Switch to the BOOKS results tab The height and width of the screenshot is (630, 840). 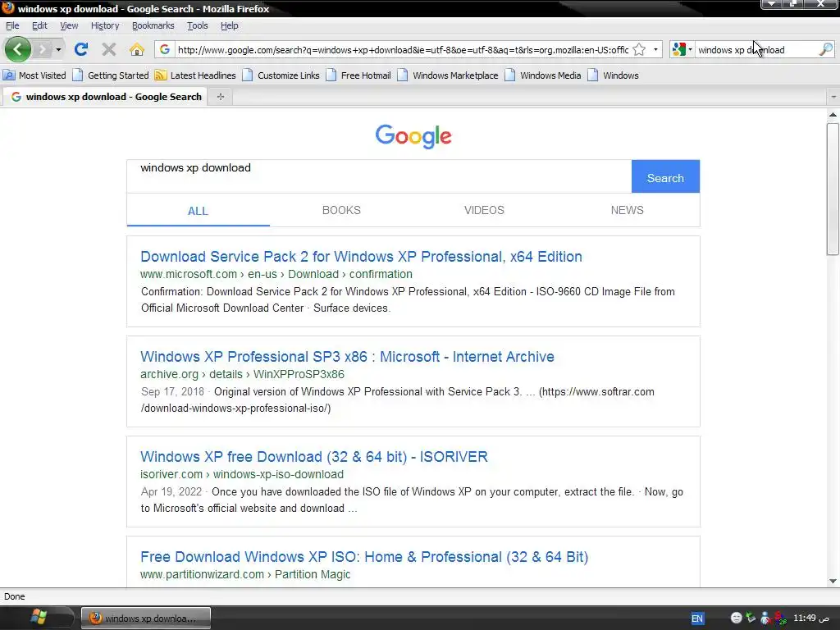(341, 210)
